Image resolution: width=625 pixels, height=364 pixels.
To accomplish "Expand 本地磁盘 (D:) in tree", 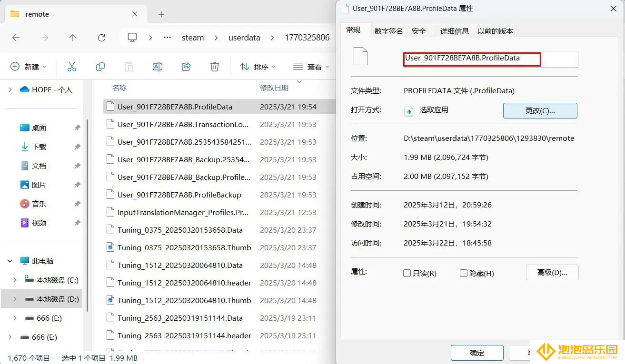I will point(15,299).
